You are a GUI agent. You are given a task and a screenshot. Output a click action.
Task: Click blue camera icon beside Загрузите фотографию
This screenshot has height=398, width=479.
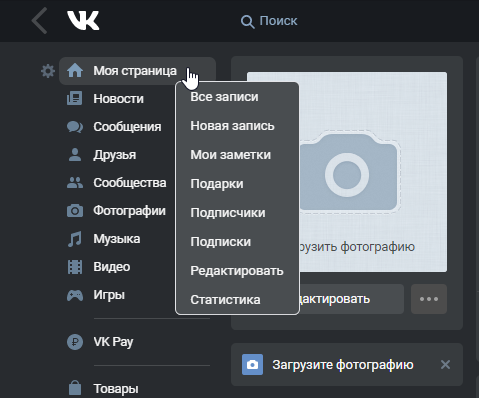click(252, 364)
